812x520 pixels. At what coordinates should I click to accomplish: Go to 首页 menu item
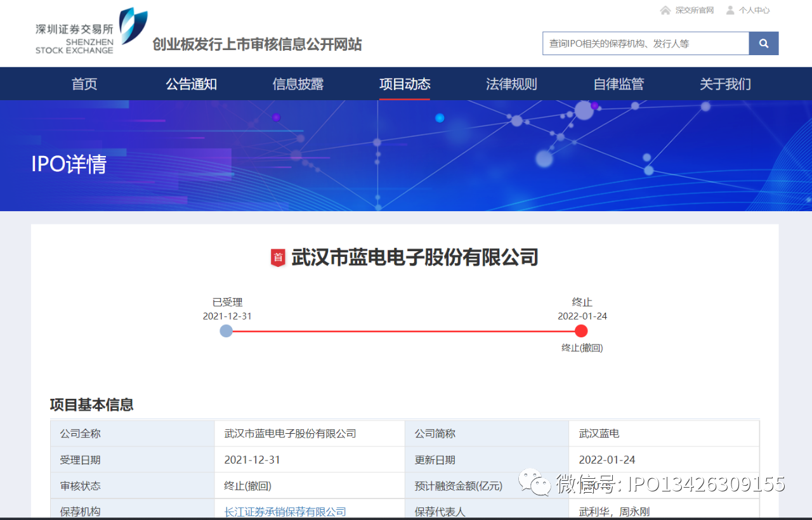pos(84,84)
